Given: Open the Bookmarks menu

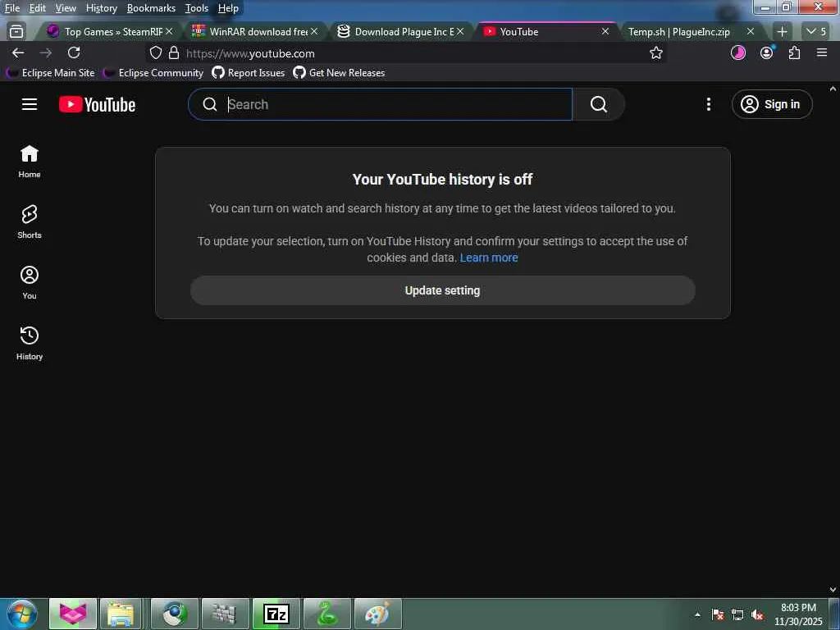Looking at the screenshot, I should 151,8.
